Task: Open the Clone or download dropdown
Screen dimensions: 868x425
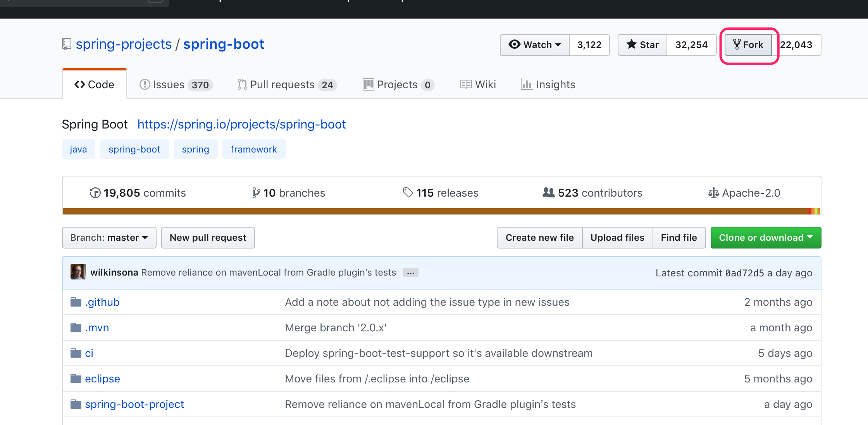Action: (x=766, y=238)
